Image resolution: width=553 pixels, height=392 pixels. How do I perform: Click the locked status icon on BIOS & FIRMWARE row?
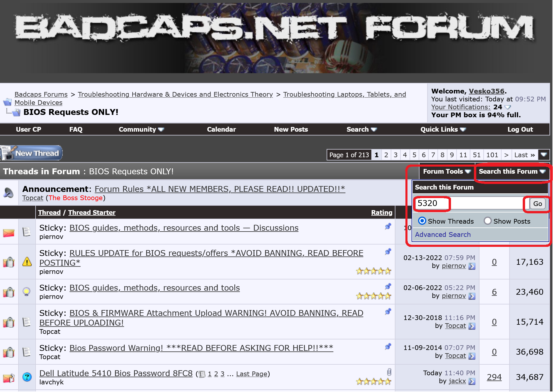click(x=9, y=322)
